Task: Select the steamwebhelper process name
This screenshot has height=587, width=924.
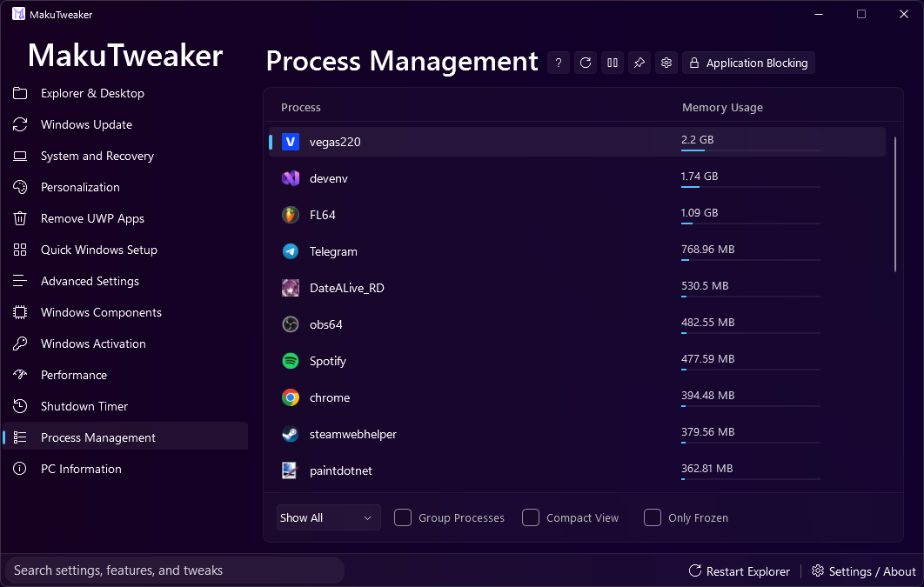Action: (x=353, y=434)
